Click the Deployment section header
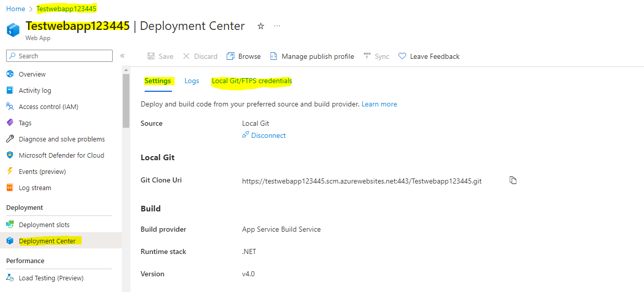The image size is (644, 292). pos(24,207)
